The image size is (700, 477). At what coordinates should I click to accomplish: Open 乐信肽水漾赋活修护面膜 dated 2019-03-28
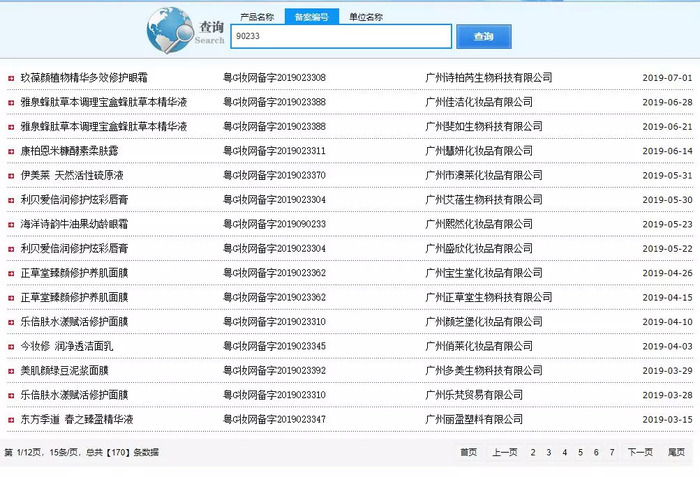[74, 395]
